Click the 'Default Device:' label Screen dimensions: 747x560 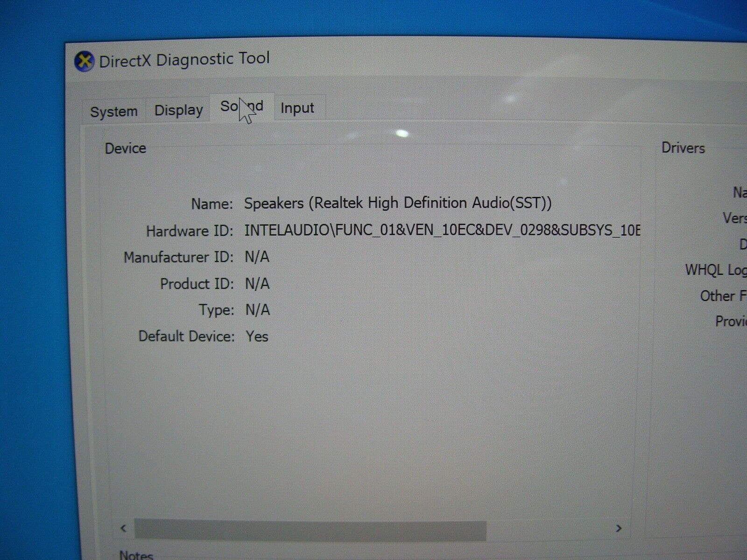click(186, 336)
